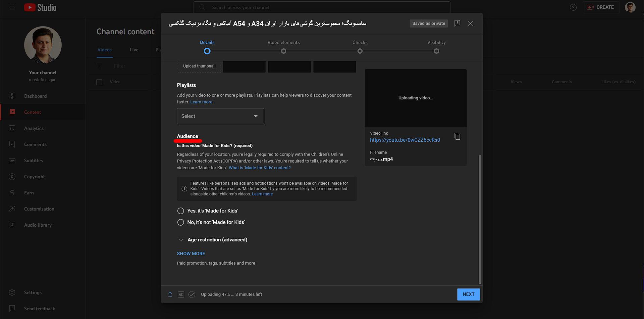Select No, it's not 'Made for Kids'
The width and height of the screenshot is (644, 319).
click(x=180, y=222)
